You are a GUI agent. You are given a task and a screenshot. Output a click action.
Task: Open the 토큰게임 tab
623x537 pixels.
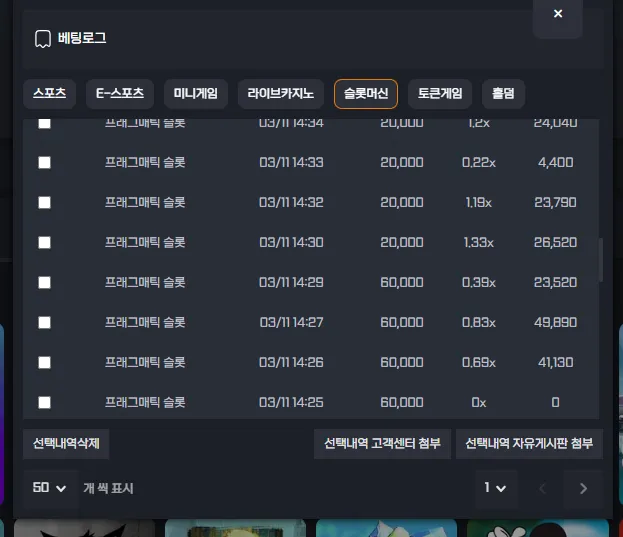point(440,94)
